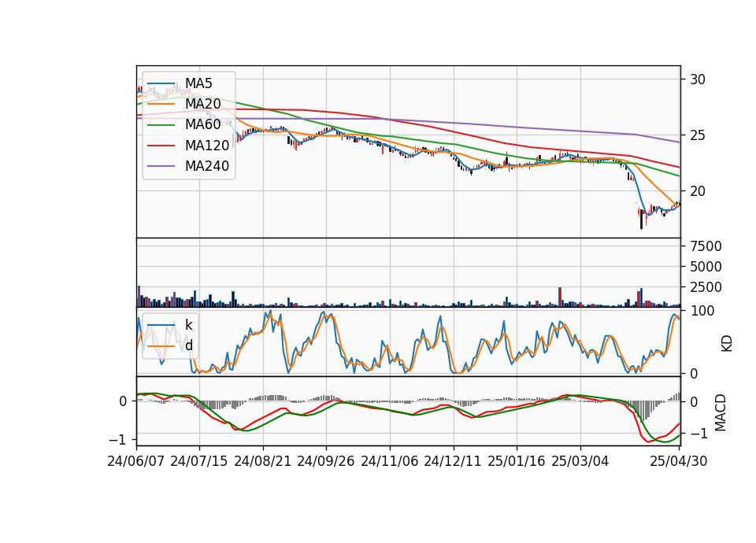Click the MA60 legend label

202,124
